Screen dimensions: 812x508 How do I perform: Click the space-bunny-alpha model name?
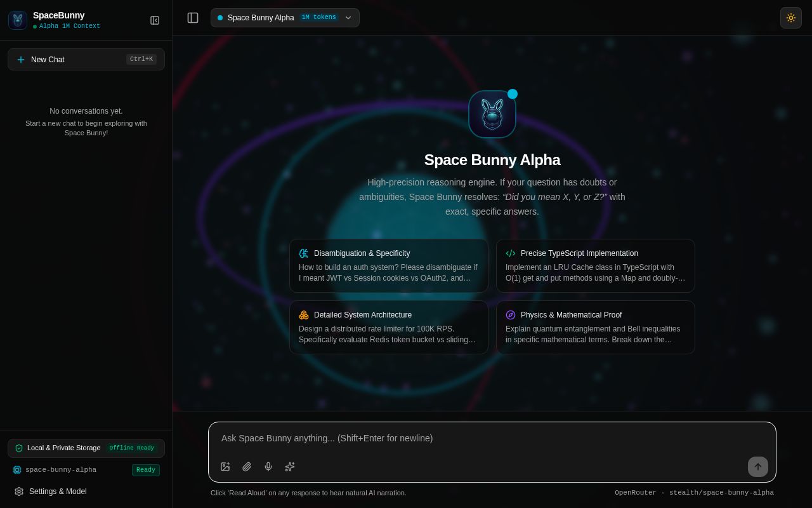click(x=61, y=470)
